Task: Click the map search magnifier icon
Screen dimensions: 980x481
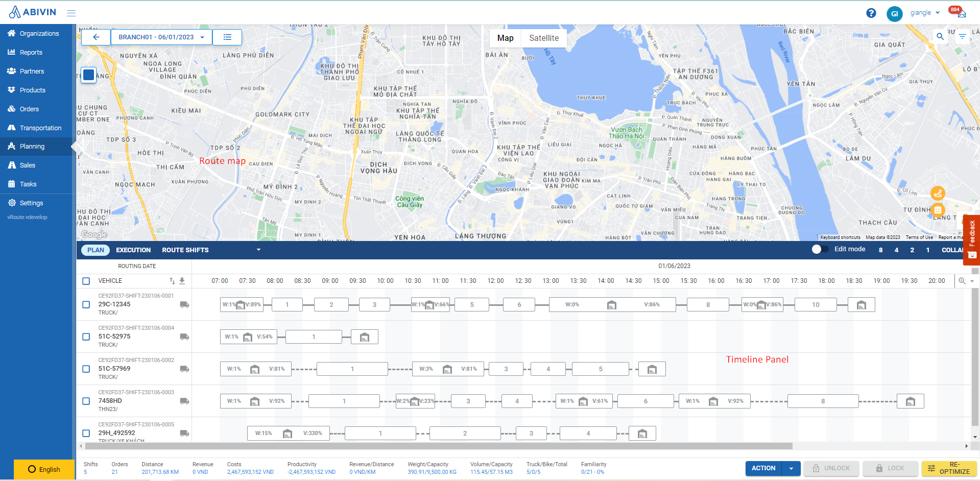Action: click(940, 36)
